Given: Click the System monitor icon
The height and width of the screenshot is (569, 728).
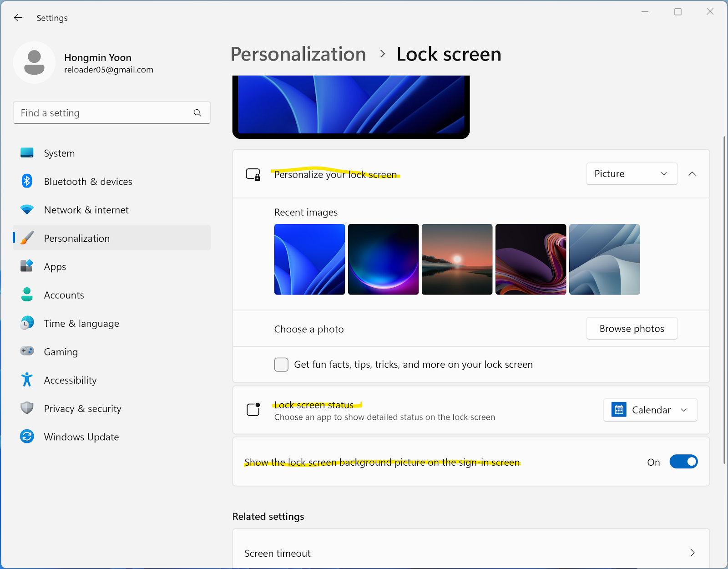Looking at the screenshot, I should 27,153.
